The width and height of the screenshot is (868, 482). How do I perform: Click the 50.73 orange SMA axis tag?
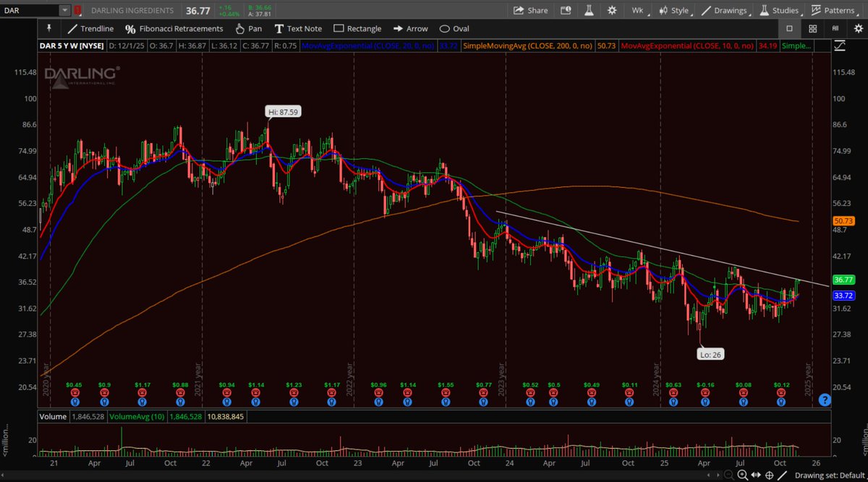coord(844,220)
